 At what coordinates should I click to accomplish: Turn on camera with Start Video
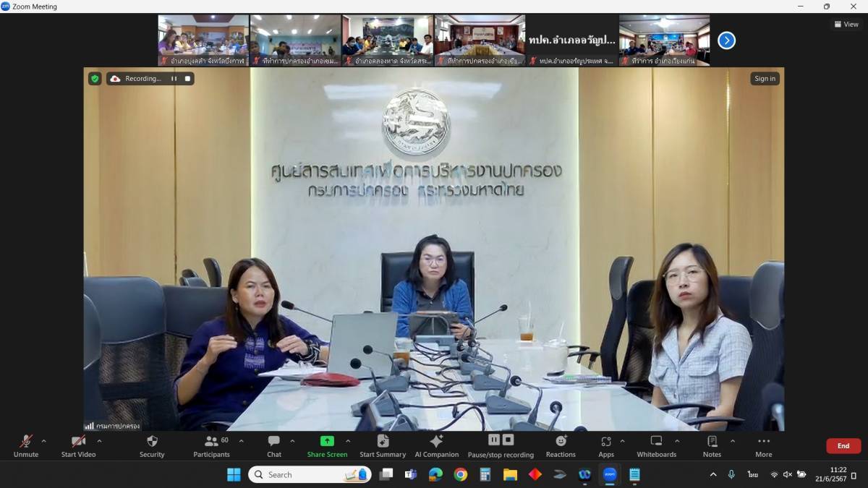coord(79,445)
